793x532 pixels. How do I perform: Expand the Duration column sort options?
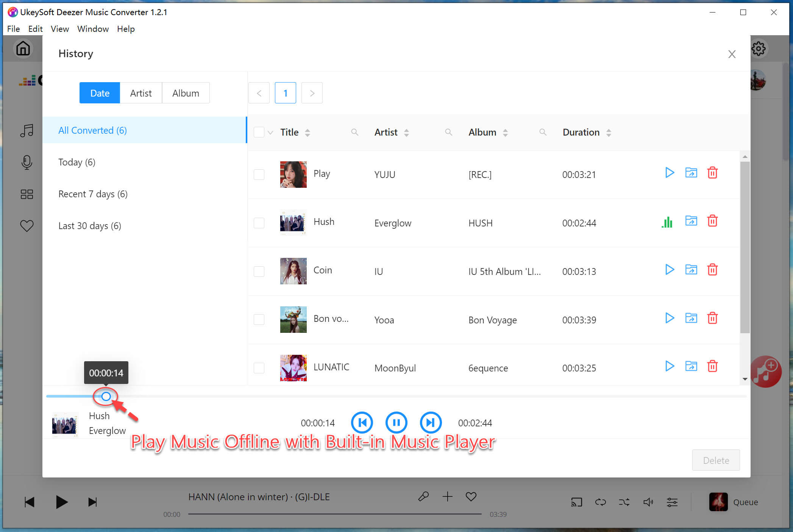point(608,133)
